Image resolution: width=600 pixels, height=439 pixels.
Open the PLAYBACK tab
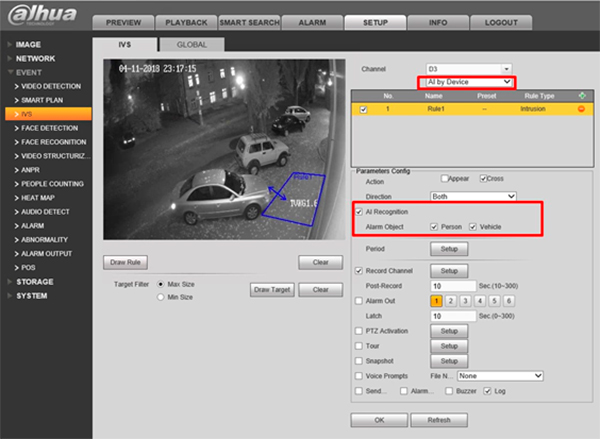[186, 23]
